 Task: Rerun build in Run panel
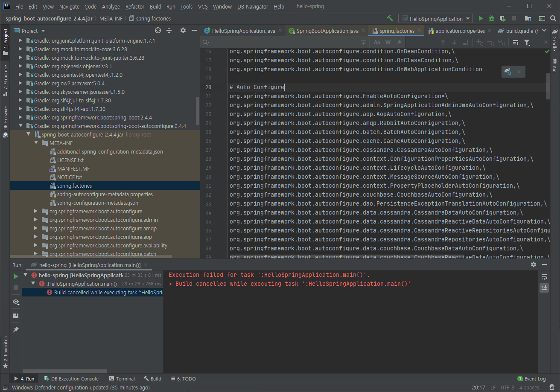[x=16, y=276]
